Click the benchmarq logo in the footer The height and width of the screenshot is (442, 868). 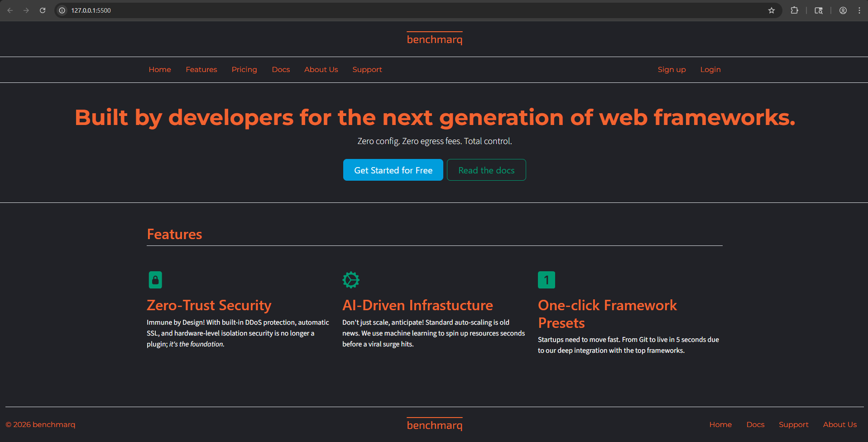(x=435, y=425)
